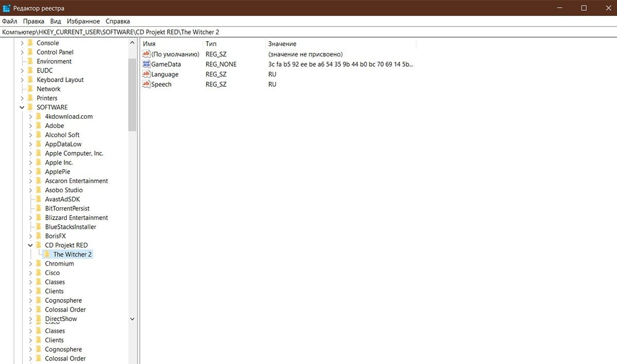Click the Language string value icon
This screenshot has height=364, width=617.
pos(146,75)
